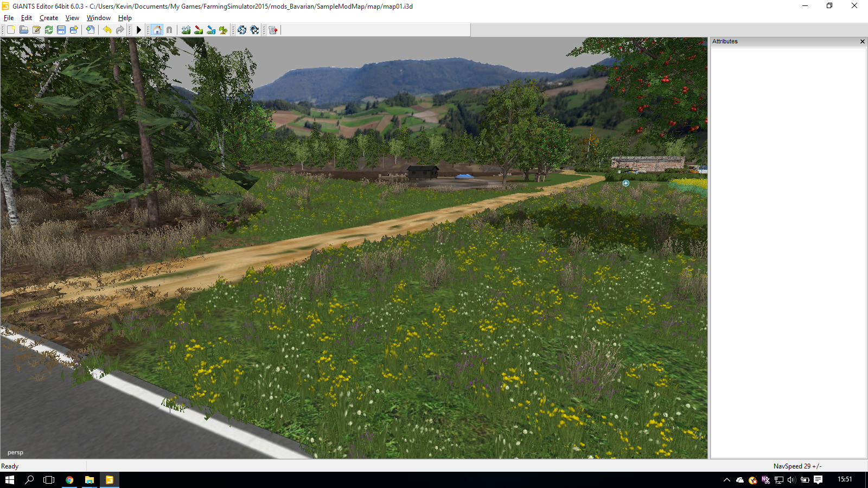
Task: Click GIANTS Editor taskbar icon
Action: pos(109,480)
